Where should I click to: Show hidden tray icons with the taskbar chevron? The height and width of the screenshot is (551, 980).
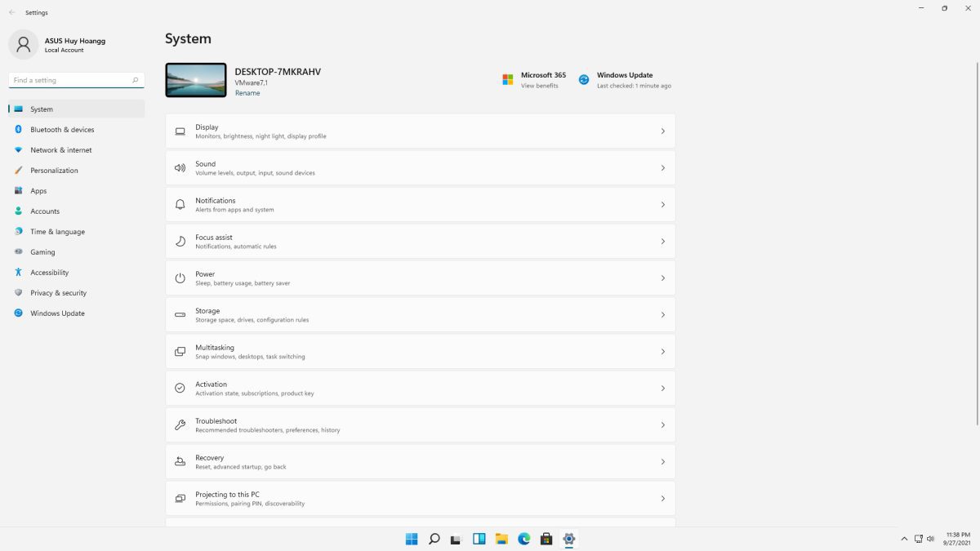pyautogui.click(x=904, y=539)
